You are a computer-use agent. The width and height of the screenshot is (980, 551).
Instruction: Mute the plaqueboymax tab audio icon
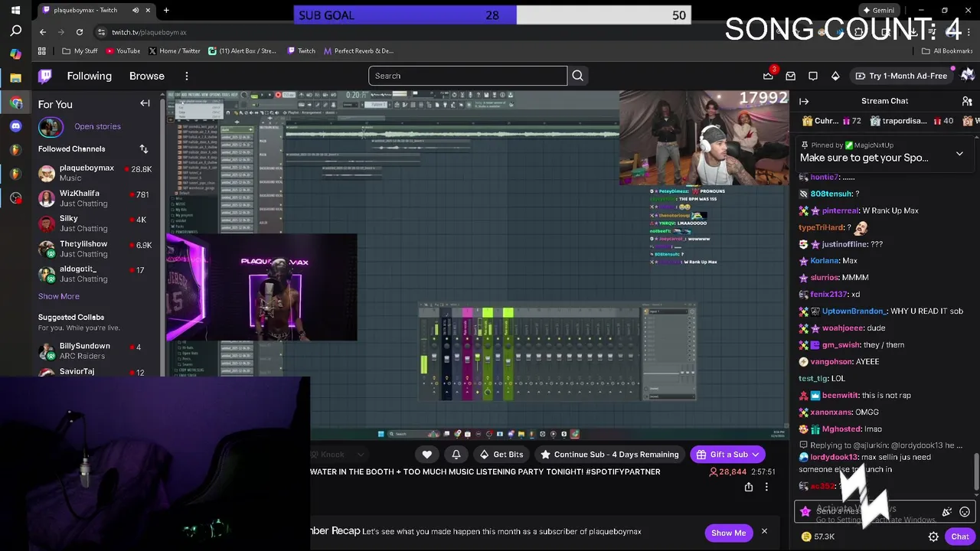click(x=136, y=10)
